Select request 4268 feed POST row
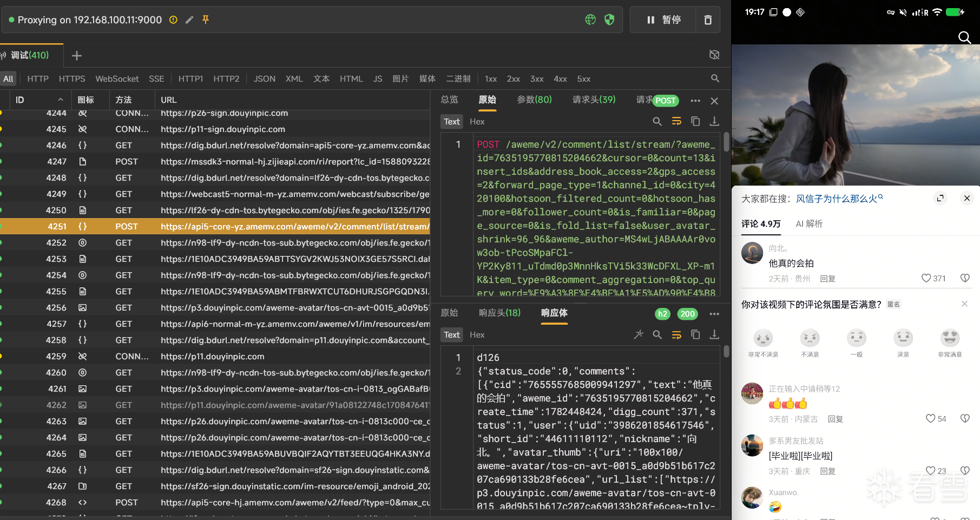This screenshot has width=980, height=520. pos(215,503)
